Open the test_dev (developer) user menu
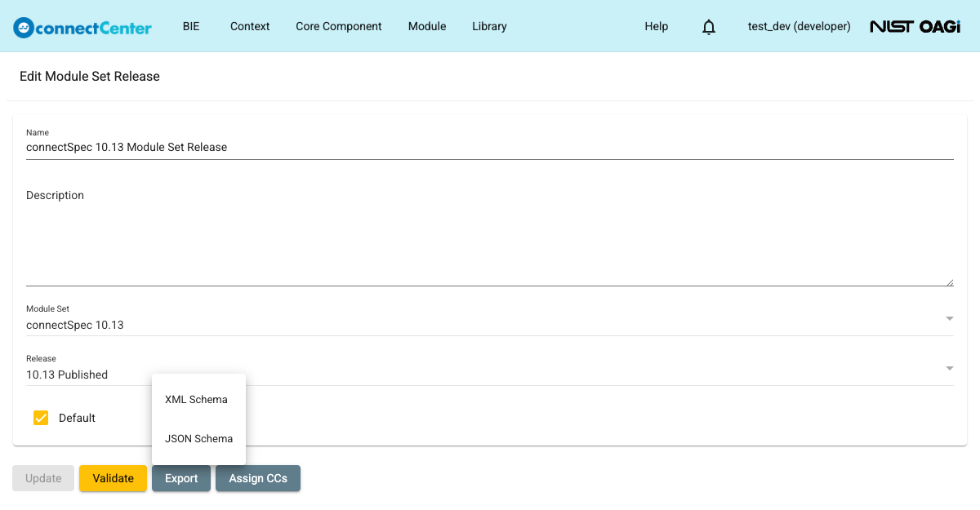The image size is (980, 510). (x=800, y=26)
